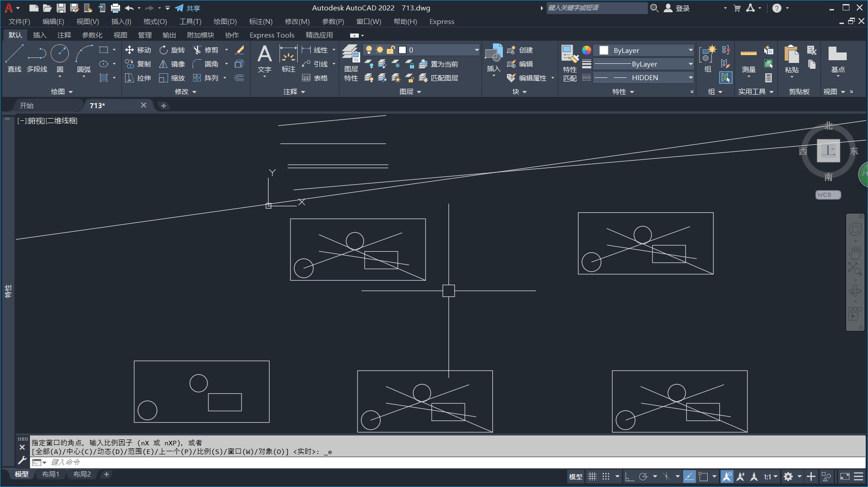Click the 登录 (Sign in) button
Viewport: 868px width, 487px height.
677,8
